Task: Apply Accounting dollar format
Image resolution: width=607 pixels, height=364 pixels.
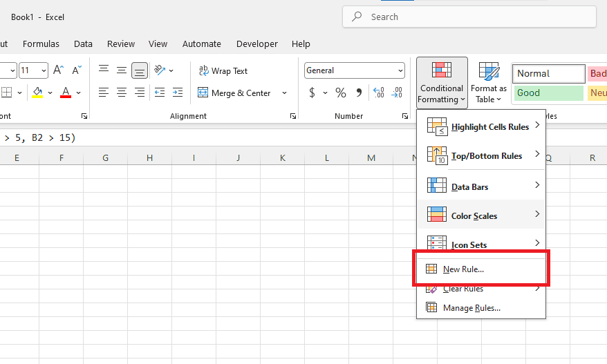Action: [312, 93]
